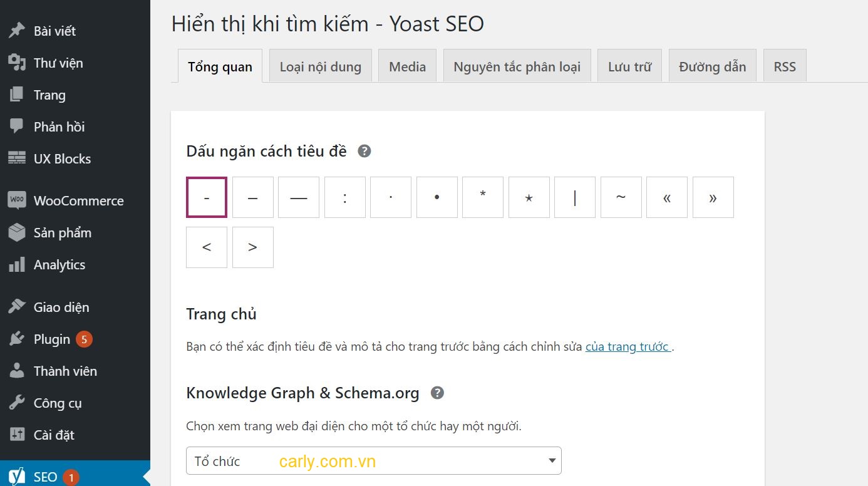Switch to the RSS tab
868x486 pixels.
[785, 66]
